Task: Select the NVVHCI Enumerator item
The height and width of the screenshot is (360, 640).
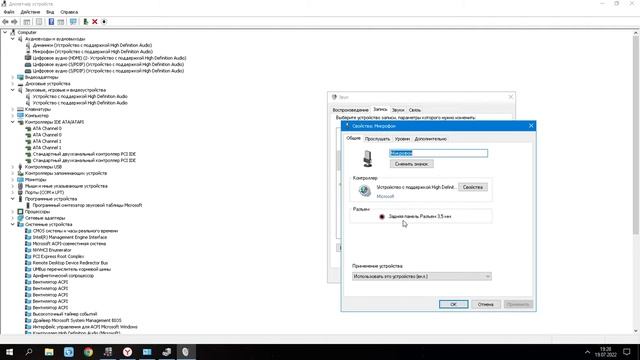Action: click(52, 250)
